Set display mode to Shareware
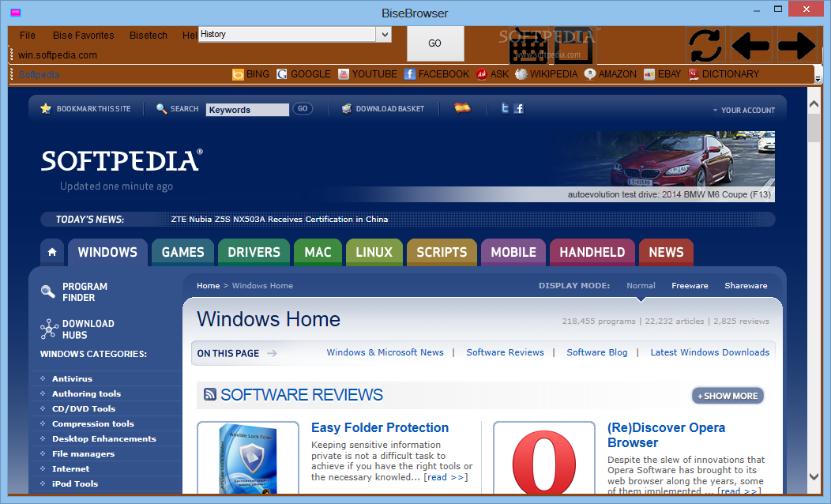The width and height of the screenshot is (831, 504). (746, 286)
